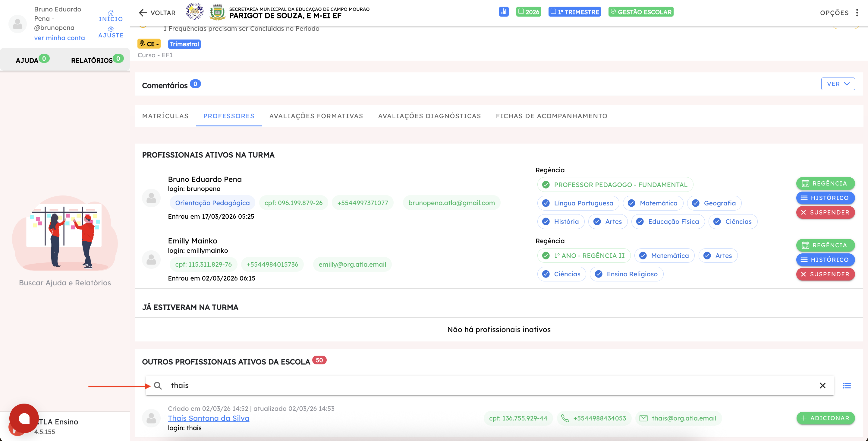Click the Campo Mourão coat of arms
The width and height of the screenshot is (868, 441).
pyautogui.click(x=217, y=12)
